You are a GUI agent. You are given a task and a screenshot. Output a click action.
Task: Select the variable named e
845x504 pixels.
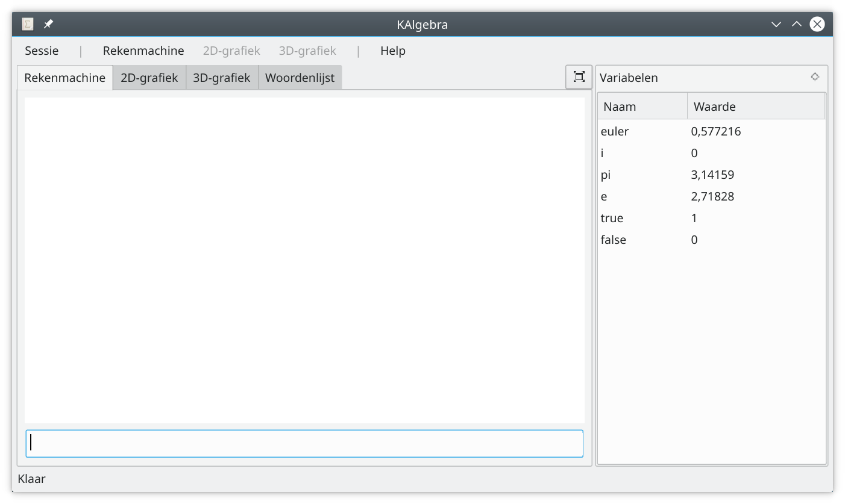tap(711, 196)
